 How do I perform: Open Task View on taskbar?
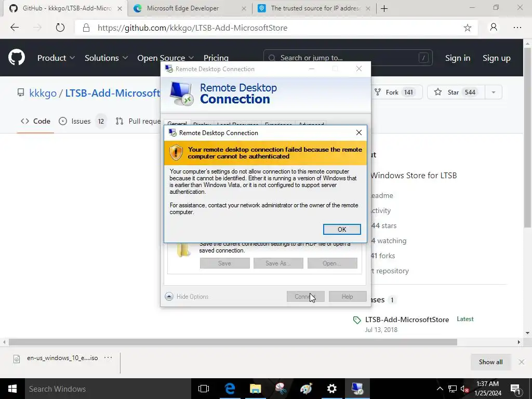click(204, 389)
